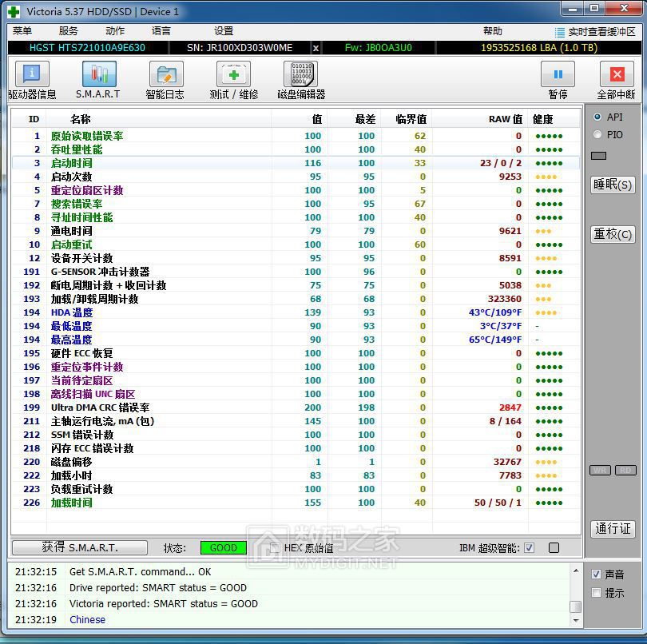Click the WR indicator button

[600, 470]
